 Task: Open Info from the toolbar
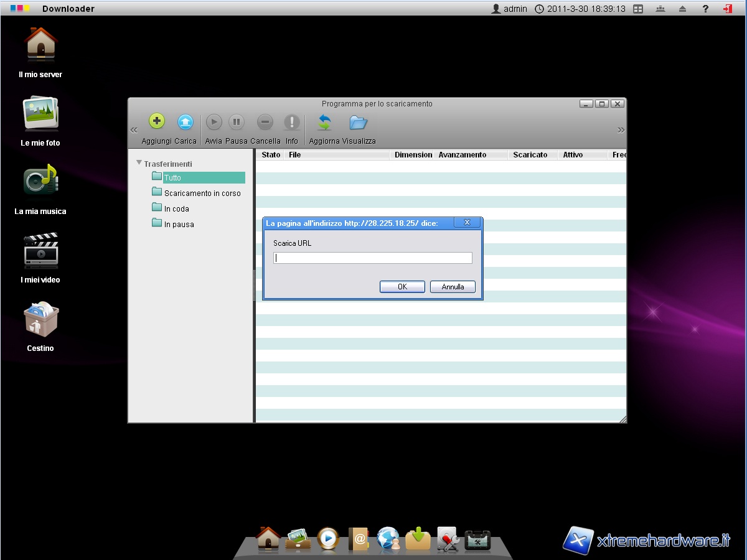[292, 122]
